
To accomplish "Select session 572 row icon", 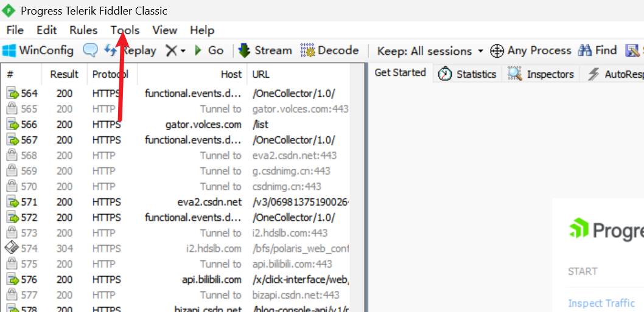I will (13, 217).
